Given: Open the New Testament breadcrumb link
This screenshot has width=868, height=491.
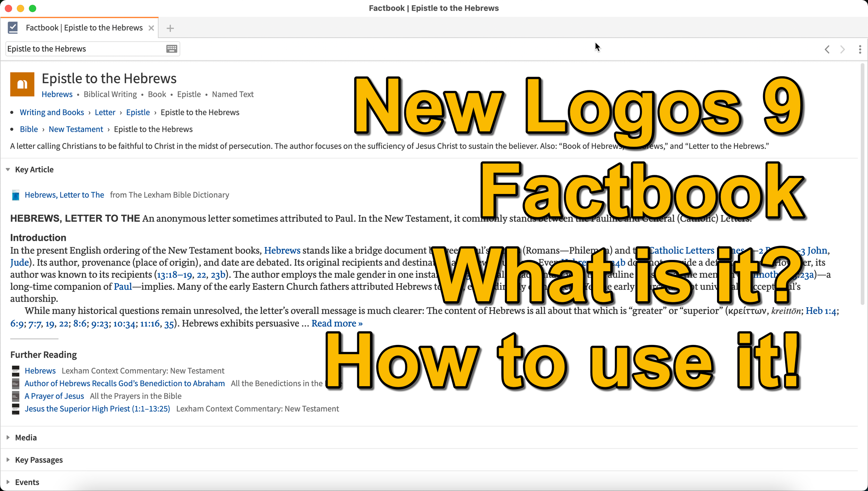Looking at the screenshot, I should click(76, 129).
